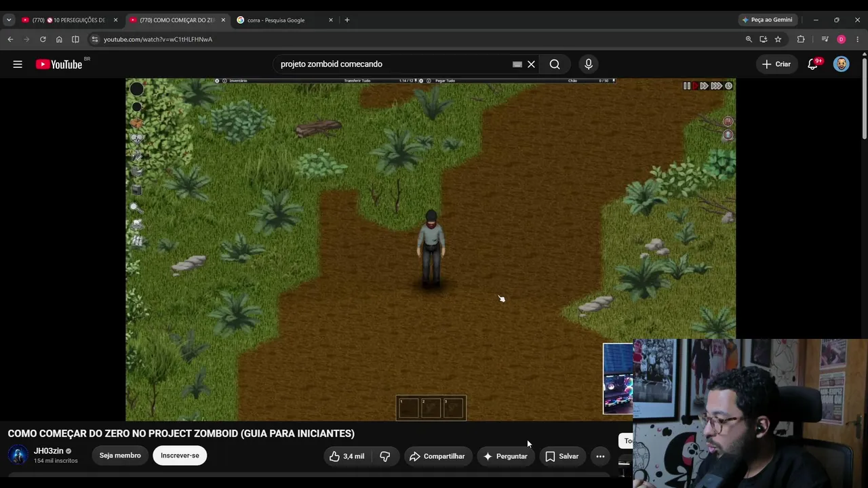Open the YouTube guide hamburger menu
Screen dimensions: 868x488
click(x=18, y=64)
